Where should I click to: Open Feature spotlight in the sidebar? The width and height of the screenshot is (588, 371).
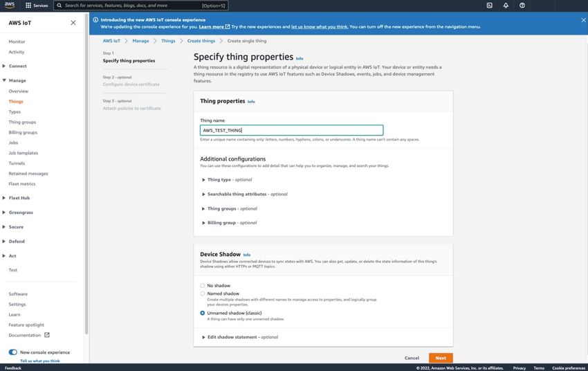pyautogui.click(x=26, y=325)
